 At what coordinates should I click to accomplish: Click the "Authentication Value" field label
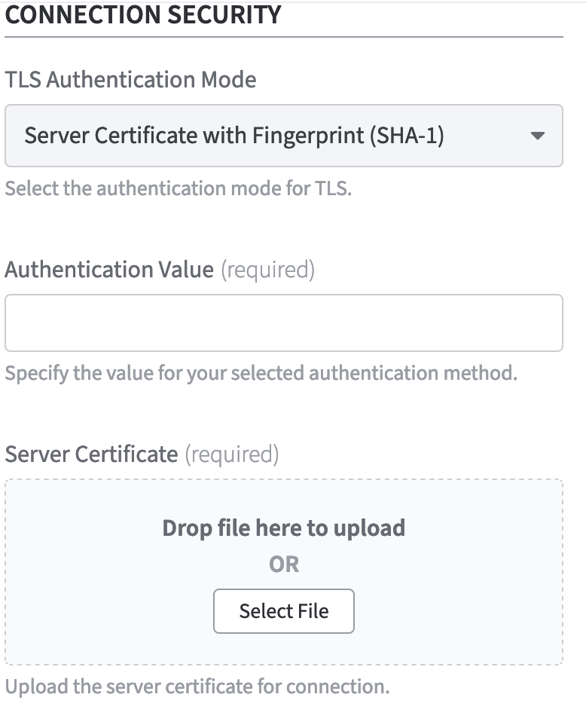click(109, 269)
